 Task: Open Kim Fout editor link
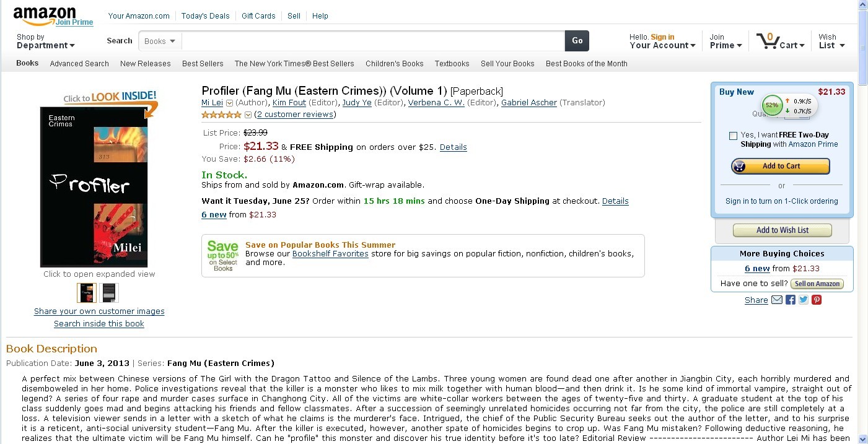[289, 103]
